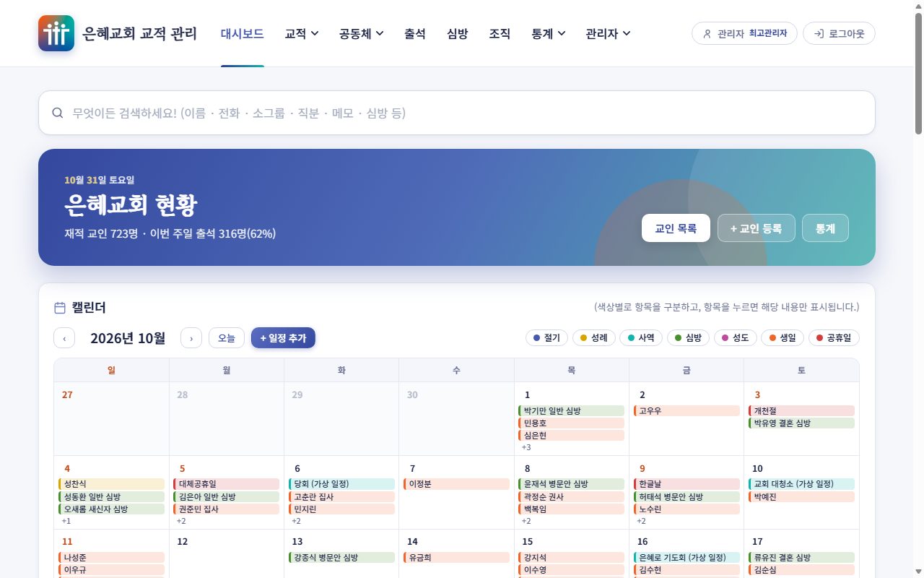Image resolution: width=924 pixels, height=578 pixels.
Task: Toggle the 사역 category filter
Action: point(641,337)
